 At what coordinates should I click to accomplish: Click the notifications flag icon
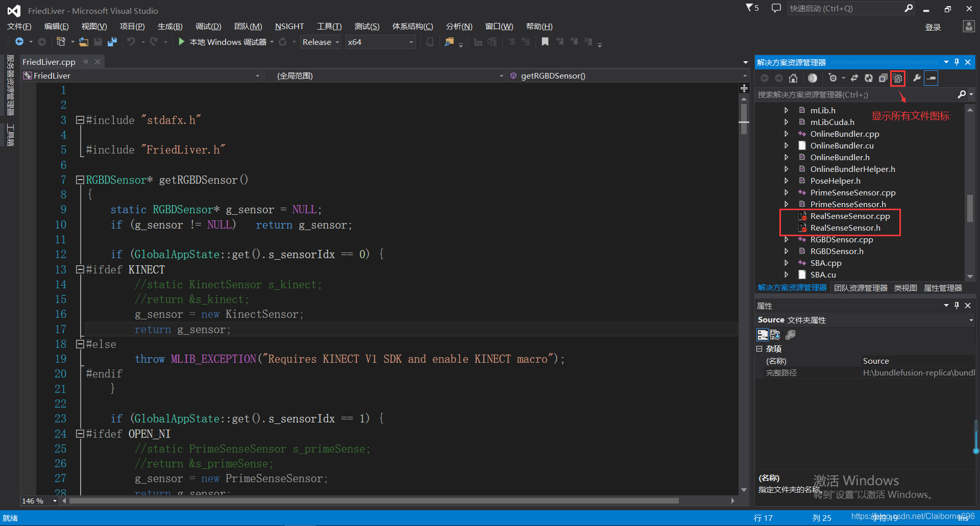click(x=749, y=8)
